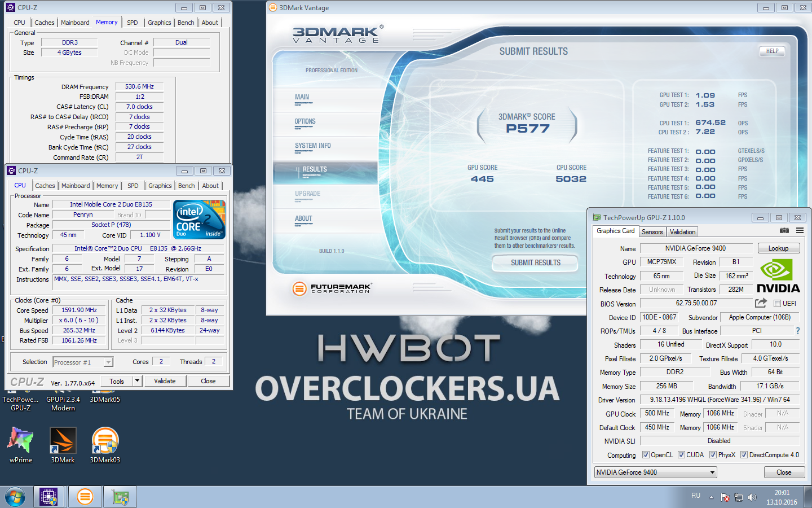Screen dimensions: 812x508
Task: Open the Graphics Card tab in GPU-Z
Action: click(x=616, y=231)
